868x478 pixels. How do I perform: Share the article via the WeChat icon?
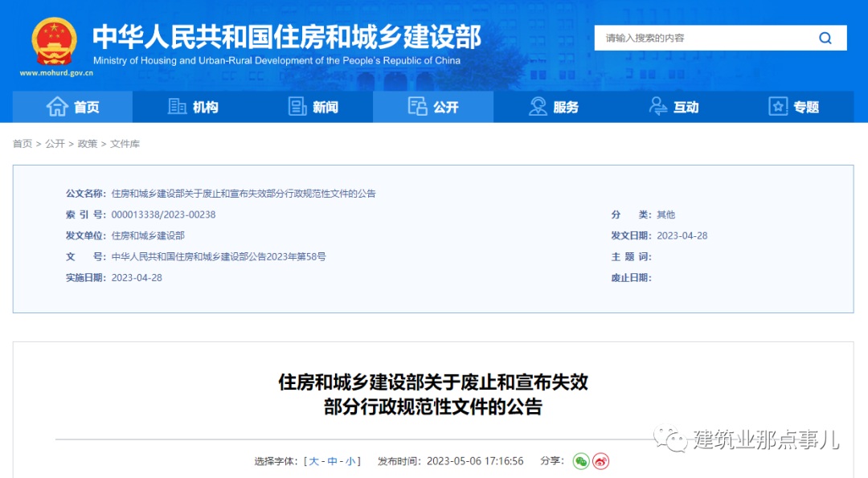[582, 460]
